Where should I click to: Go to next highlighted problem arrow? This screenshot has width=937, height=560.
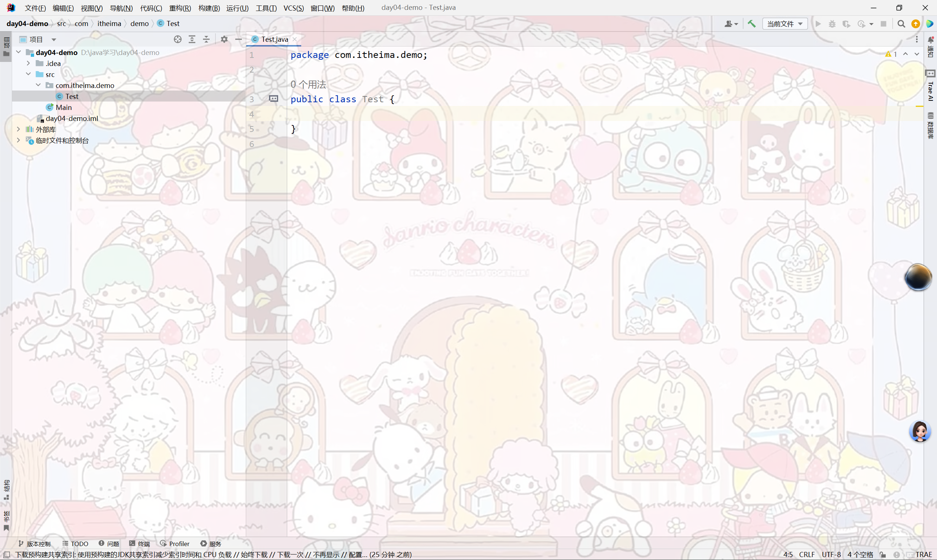point(916,54)
